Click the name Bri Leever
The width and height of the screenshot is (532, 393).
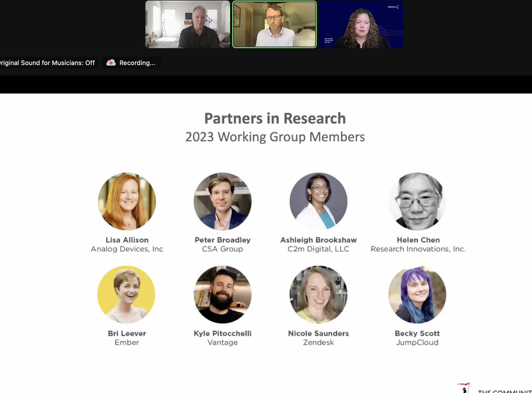127,333
